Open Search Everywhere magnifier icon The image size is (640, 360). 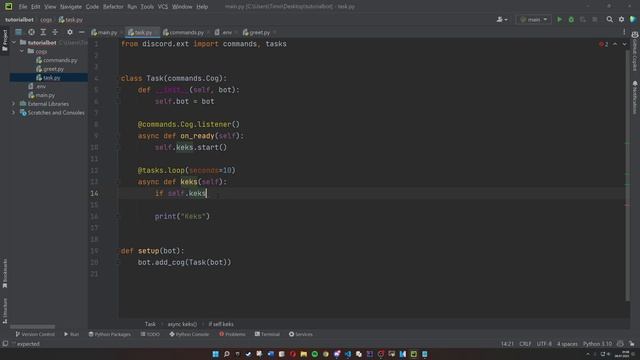(x=609, y=20)
